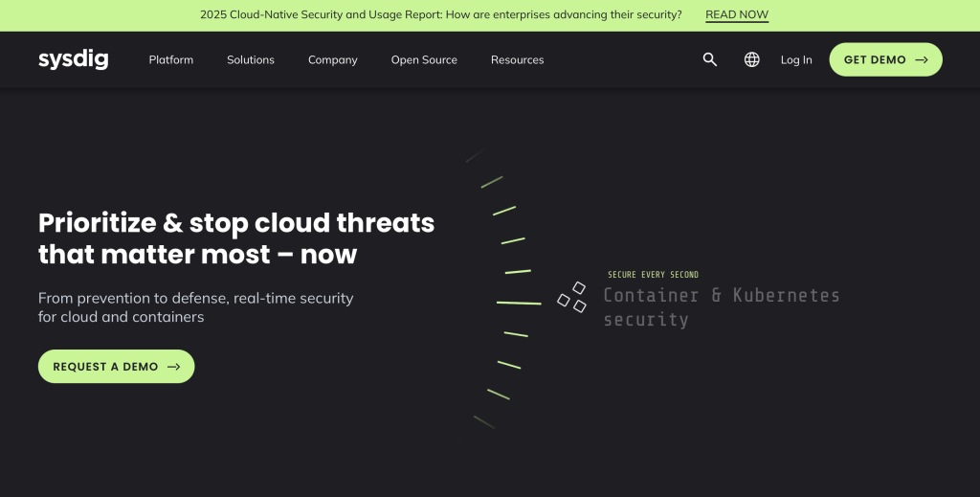Open the Open Source menu
The image size is (980, 497).
[424, 60]
